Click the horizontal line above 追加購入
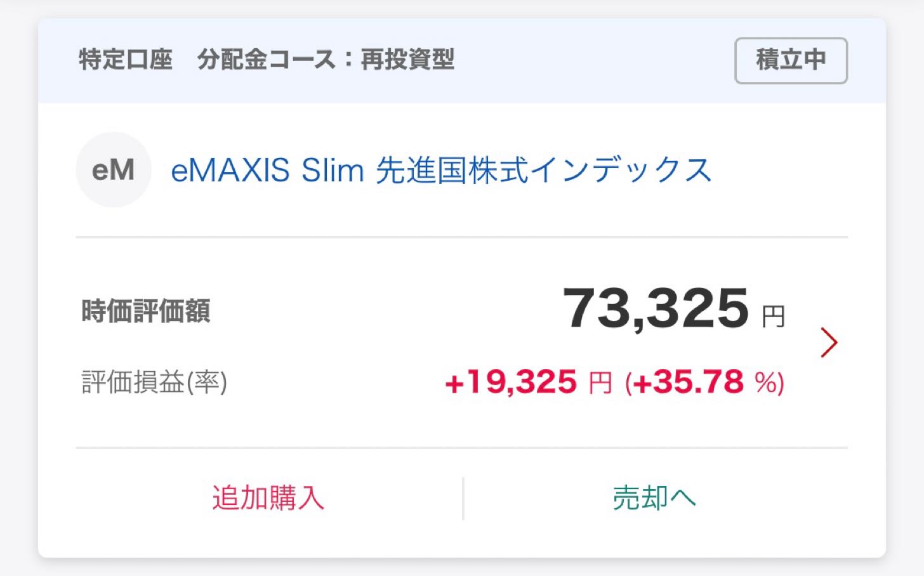The image size is (924, 576). coord(462,448)
